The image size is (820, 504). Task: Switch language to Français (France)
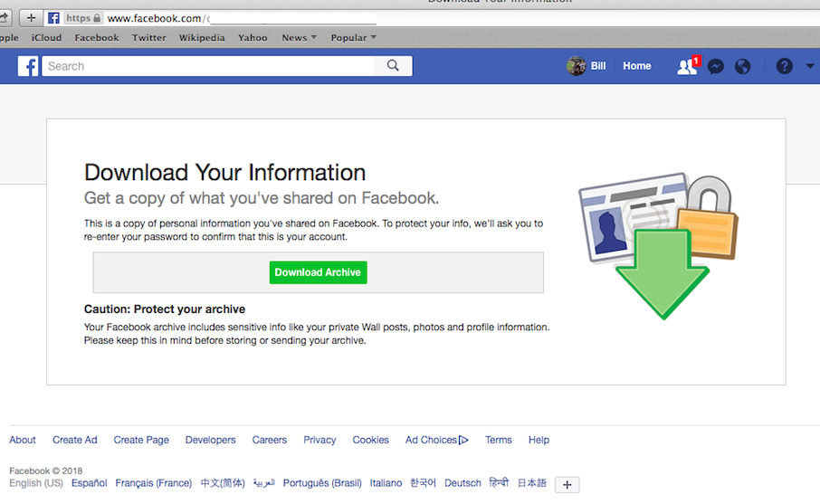[154, 483]
